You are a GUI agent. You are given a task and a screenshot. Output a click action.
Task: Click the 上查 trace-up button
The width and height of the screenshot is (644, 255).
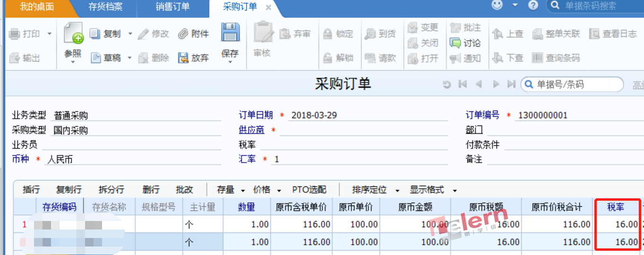508,34
